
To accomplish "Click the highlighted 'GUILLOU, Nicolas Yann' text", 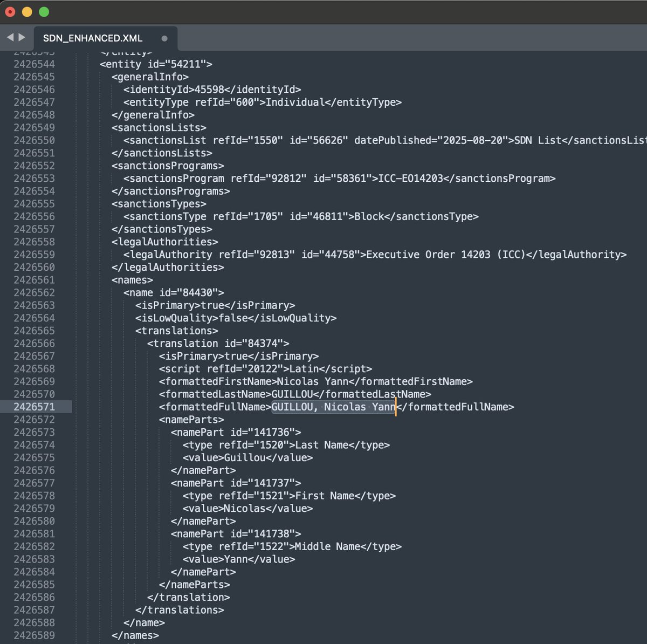I will [x=334, y=407].
